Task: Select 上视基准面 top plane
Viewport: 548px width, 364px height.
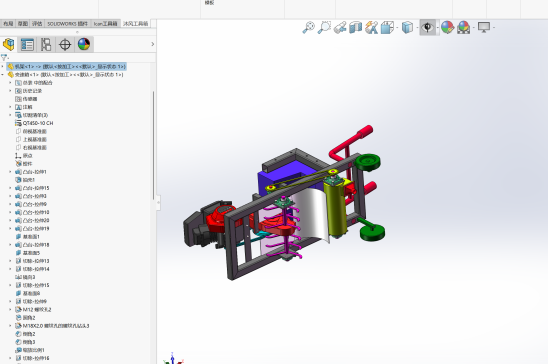Action: (x=35, y=139)
